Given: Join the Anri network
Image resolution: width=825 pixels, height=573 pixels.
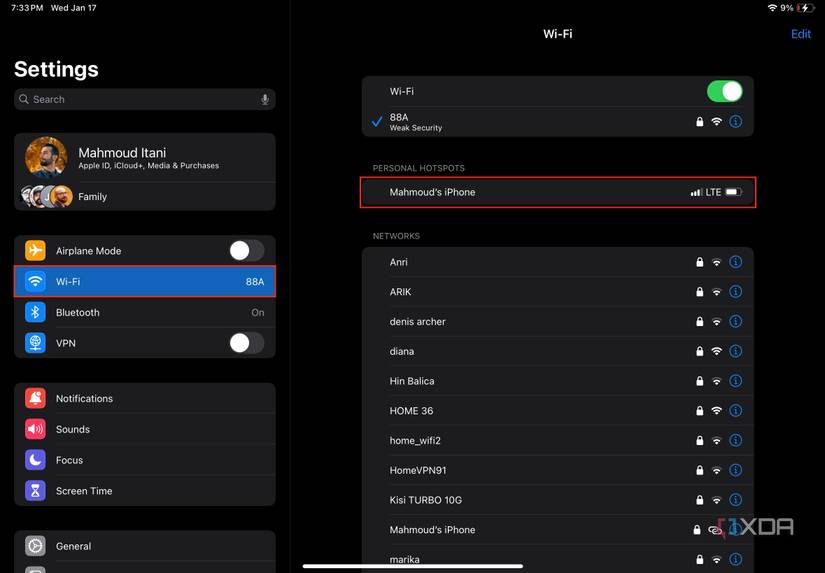Looking at the screenshot, I should [x=558, y=262].
